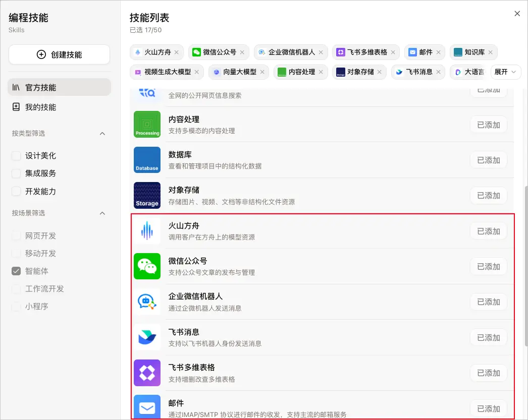Click the 内容处理 Processing skill icon
528x420 pixels.
147,125
